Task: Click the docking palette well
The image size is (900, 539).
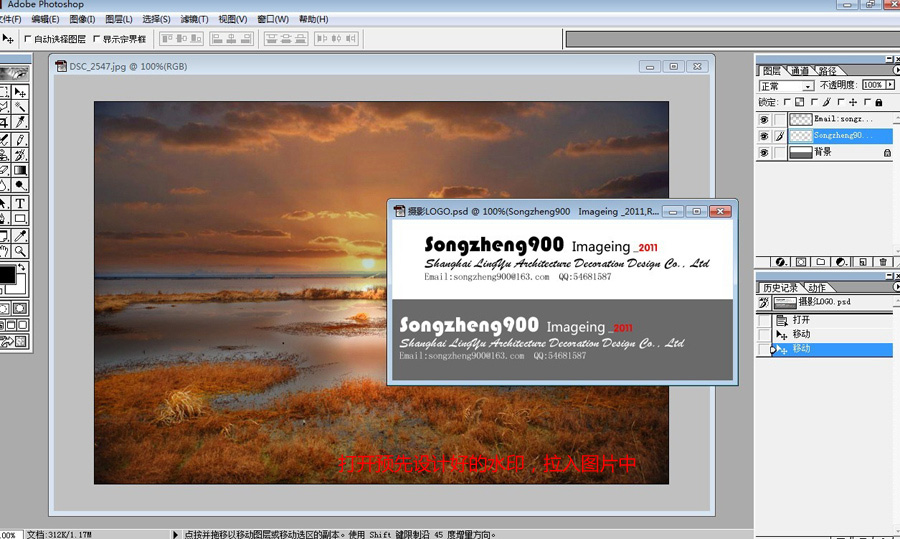Action: coord(732,39)
